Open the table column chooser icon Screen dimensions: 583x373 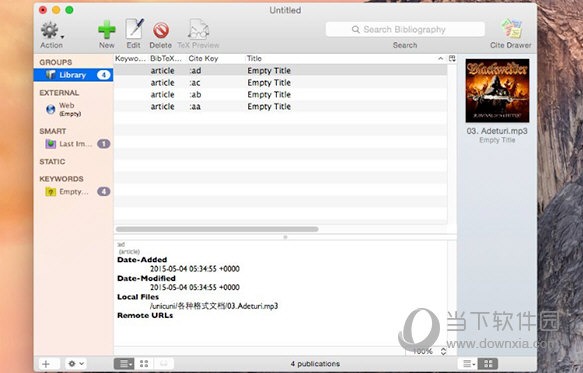452,58
